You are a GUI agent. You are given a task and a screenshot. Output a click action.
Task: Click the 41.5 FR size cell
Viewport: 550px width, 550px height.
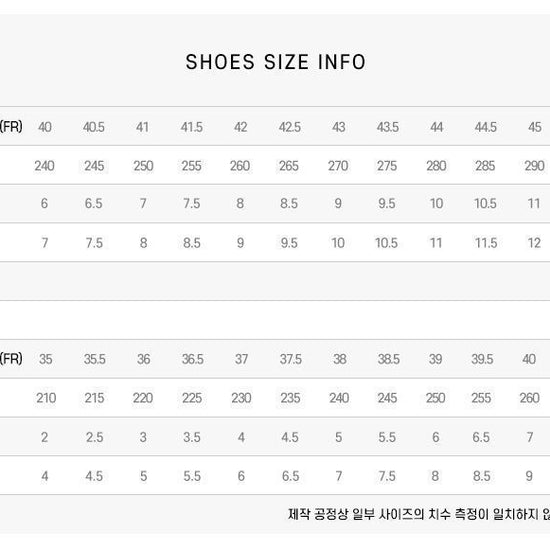pyautogui.click(x=192, y=127)
